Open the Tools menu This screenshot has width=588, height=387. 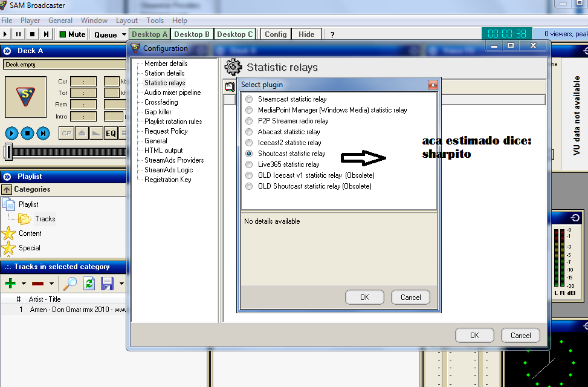155,20
